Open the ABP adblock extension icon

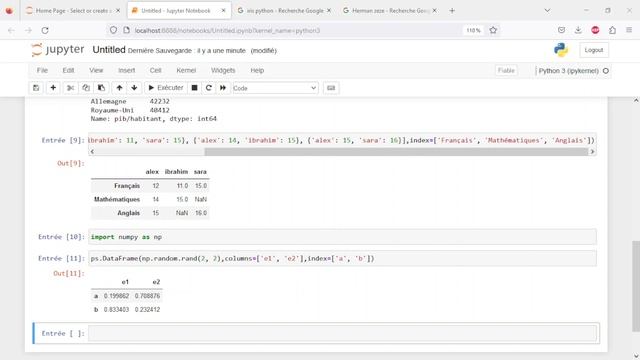(x=595, y=30)
